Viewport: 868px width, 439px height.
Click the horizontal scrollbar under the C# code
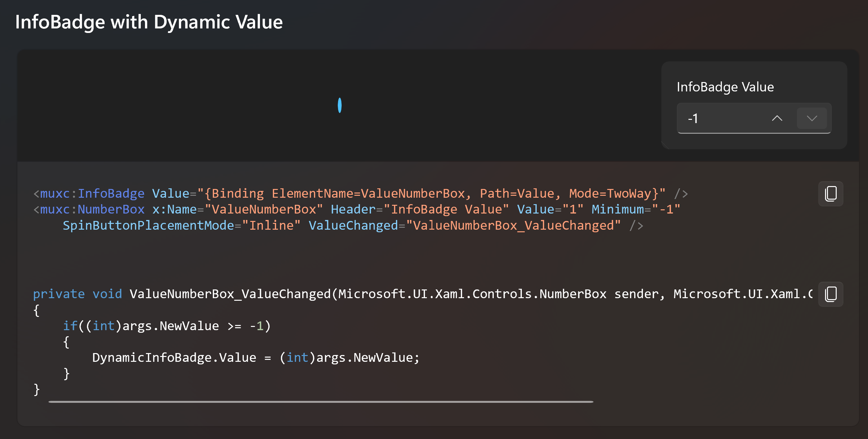[x=320, y=402]
